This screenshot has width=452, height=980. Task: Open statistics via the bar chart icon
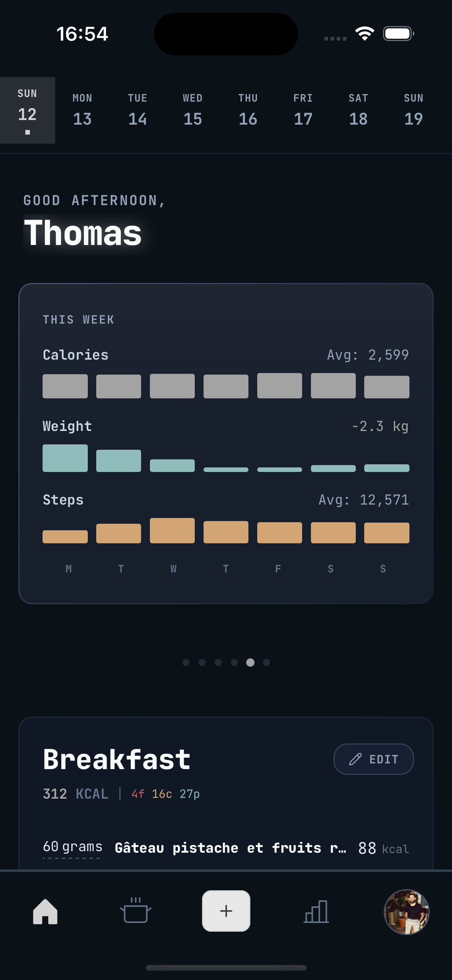click(x=316, y=912)
